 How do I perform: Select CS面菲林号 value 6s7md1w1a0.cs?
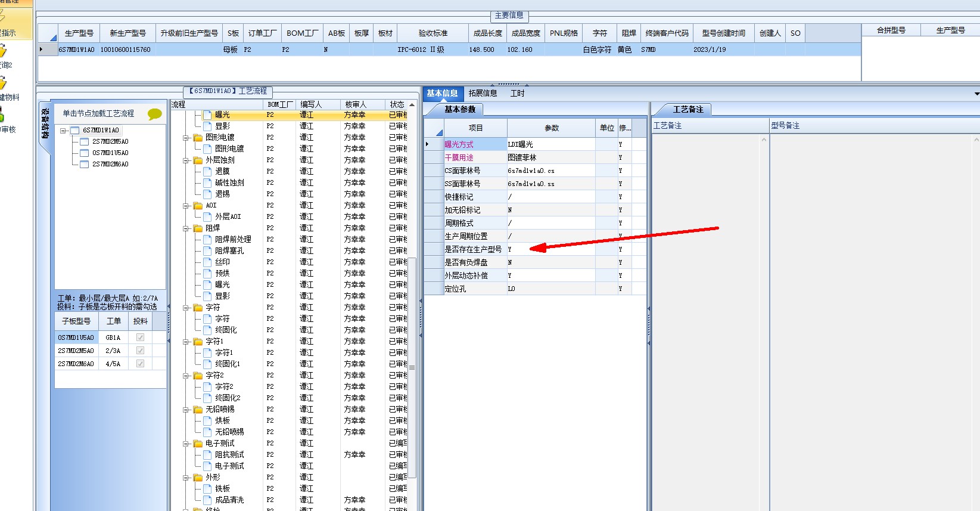(x=551, y=171)
